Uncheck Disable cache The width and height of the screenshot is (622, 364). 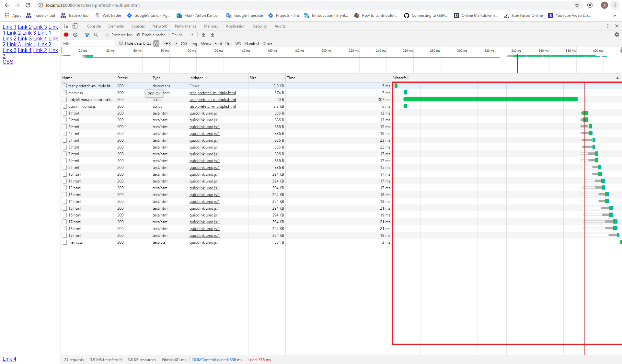coord(138,34)
